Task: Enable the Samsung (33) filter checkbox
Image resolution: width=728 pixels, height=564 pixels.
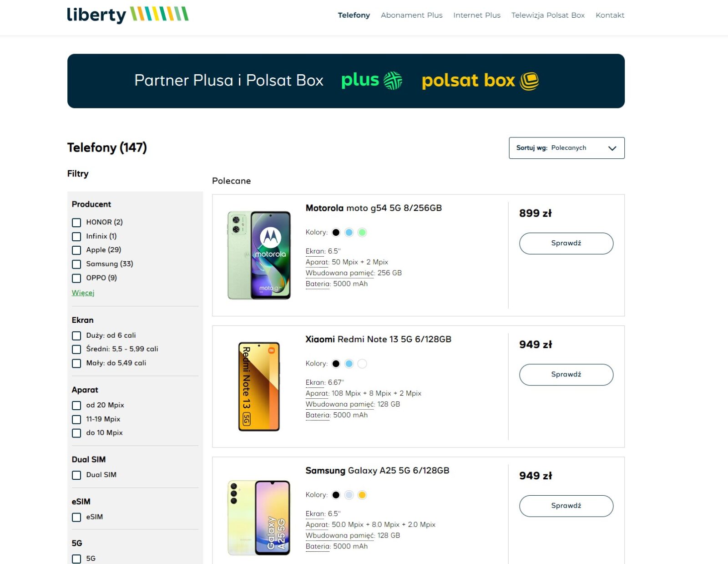Action: point(76,264)
